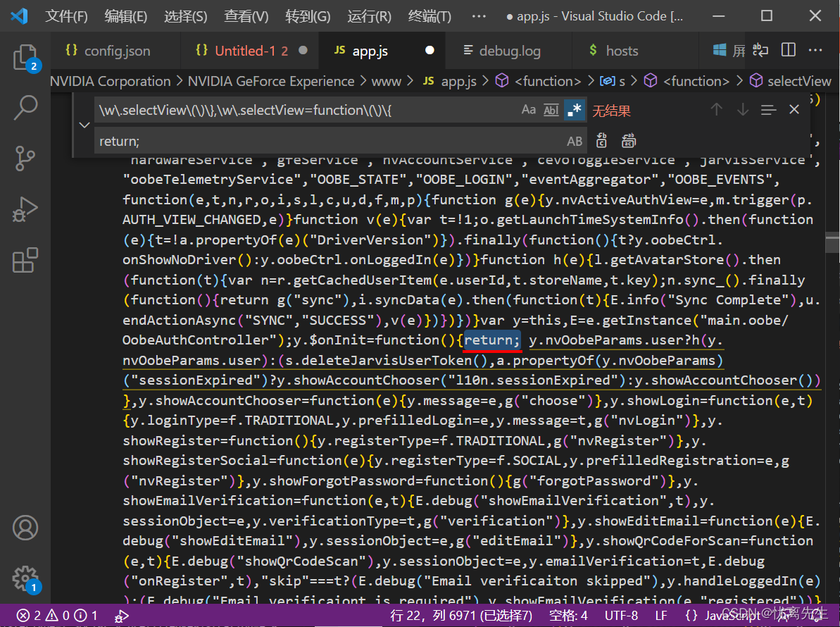
Task: Change indentation via 空格: 4 status
Action: click(568, 615)
